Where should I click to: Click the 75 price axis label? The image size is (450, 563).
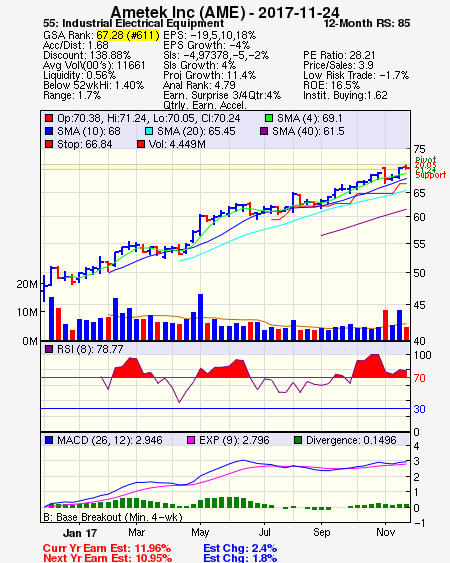419,149
